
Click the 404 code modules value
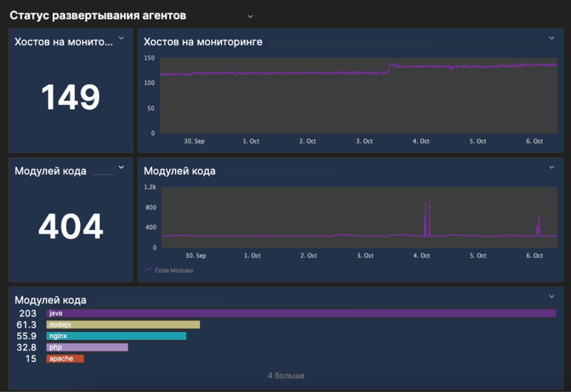pos(70,227)
